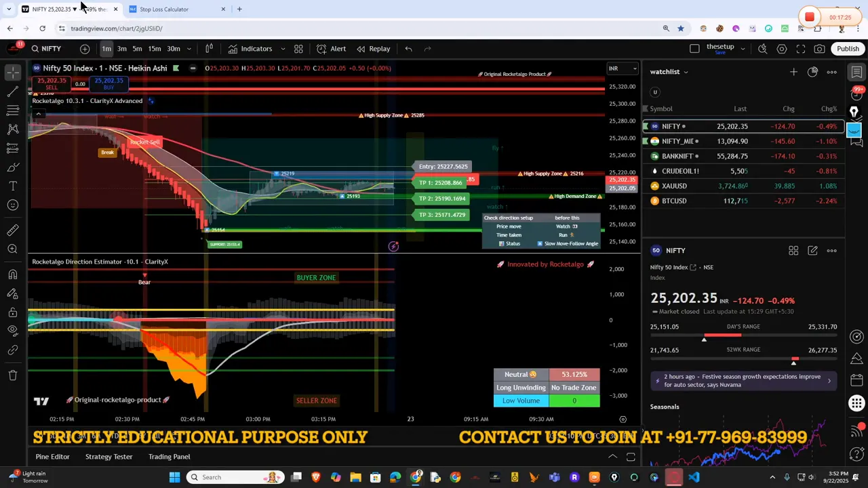Select the trend line drawing tool
The image size is (868, 488).
(12, 91)
